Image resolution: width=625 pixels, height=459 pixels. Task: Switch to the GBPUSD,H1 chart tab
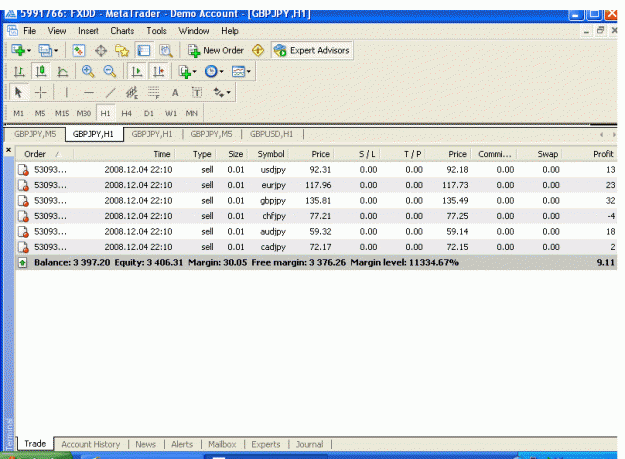point(271,134)
